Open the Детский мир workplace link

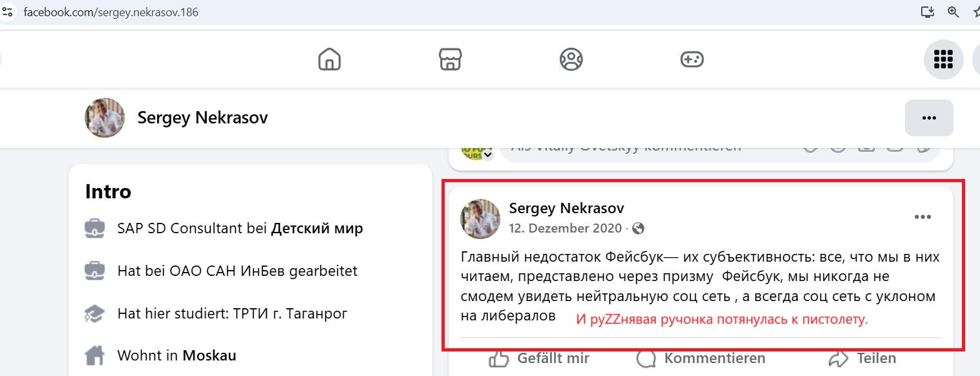(x=317, y=228)
